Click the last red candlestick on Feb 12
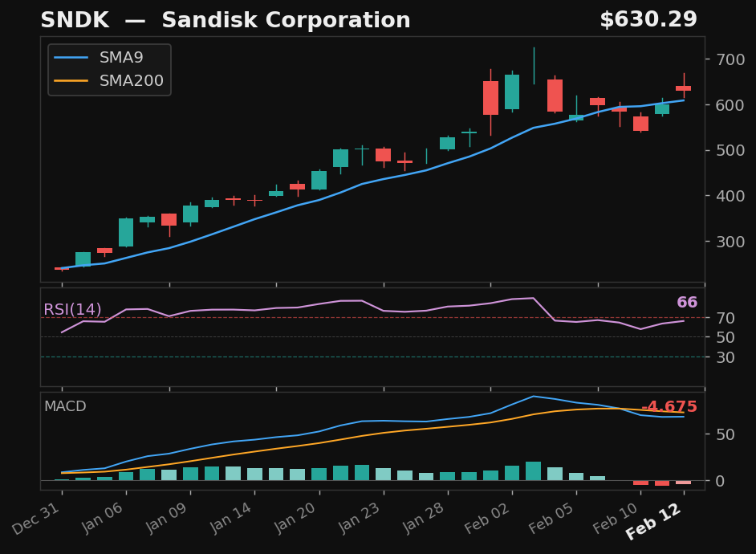 (684, 88)
